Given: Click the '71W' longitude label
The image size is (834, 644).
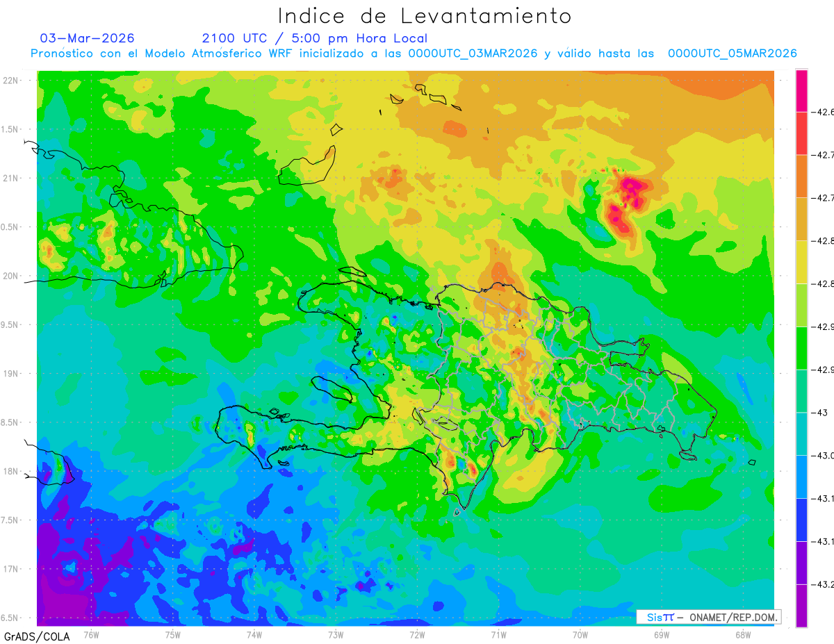Looking at the screenshot, I should [x=498, y=634].
